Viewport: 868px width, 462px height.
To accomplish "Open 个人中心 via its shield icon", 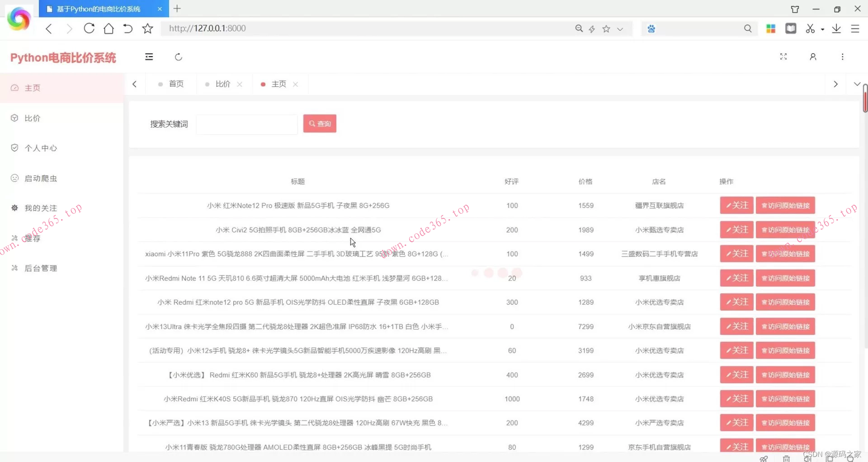I will coord(14,147).
